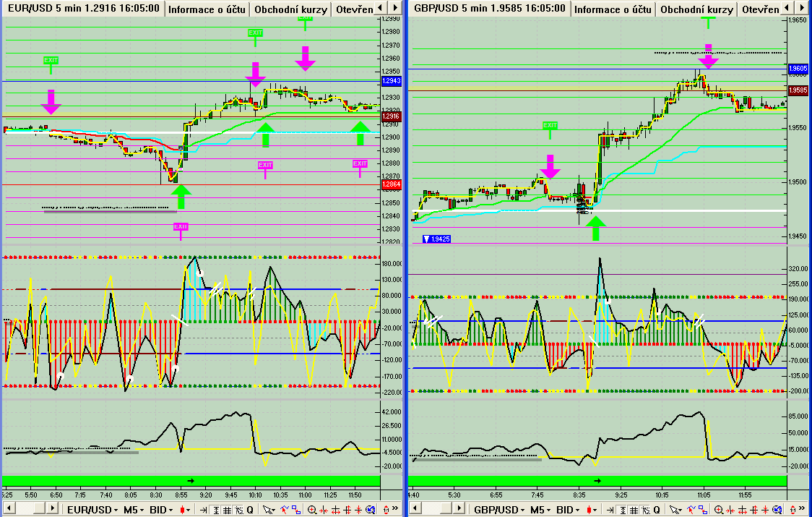Click right scroll arrow under GBP/USD chart
Screen dimensions: 812x517
tap(459, 508)
